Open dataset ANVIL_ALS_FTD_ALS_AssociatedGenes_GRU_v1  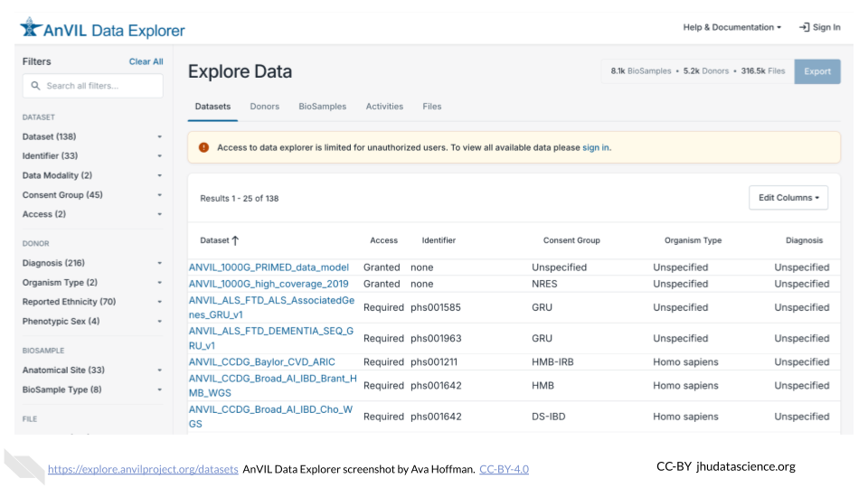tap(271, 307)
